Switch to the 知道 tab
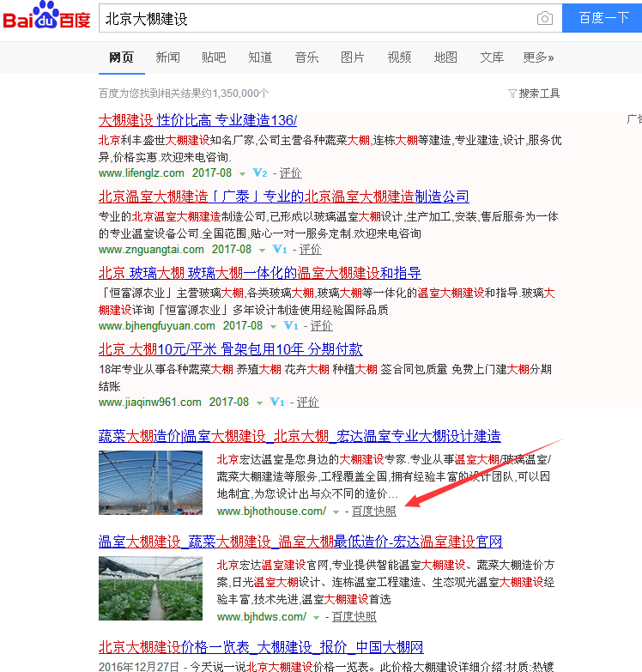 pyautogui.click(x=260, y=58)
